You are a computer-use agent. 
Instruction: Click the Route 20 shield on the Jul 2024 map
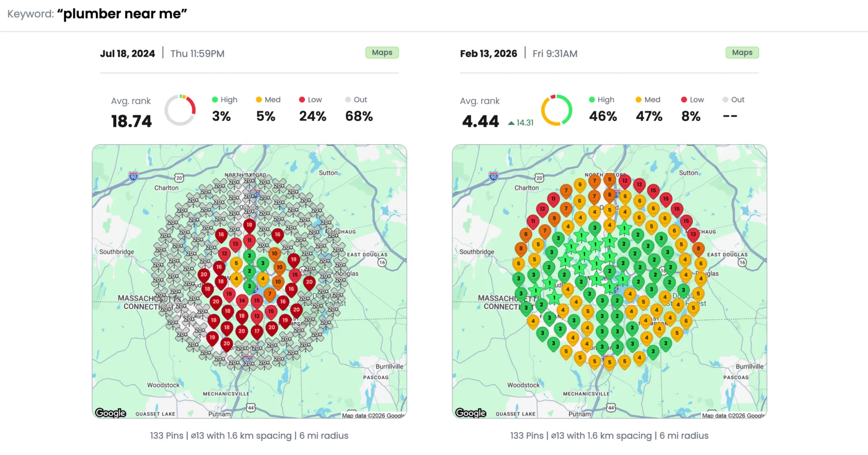179,178
